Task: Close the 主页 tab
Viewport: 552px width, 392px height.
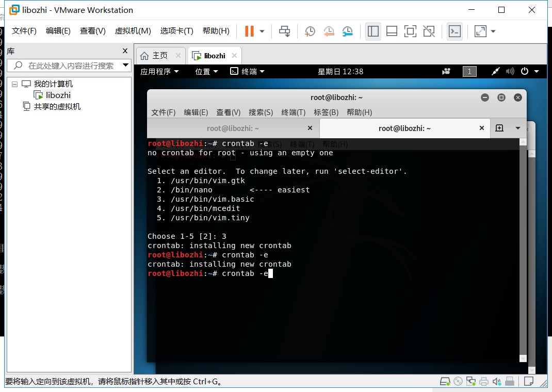Action: tap(178, 56)
